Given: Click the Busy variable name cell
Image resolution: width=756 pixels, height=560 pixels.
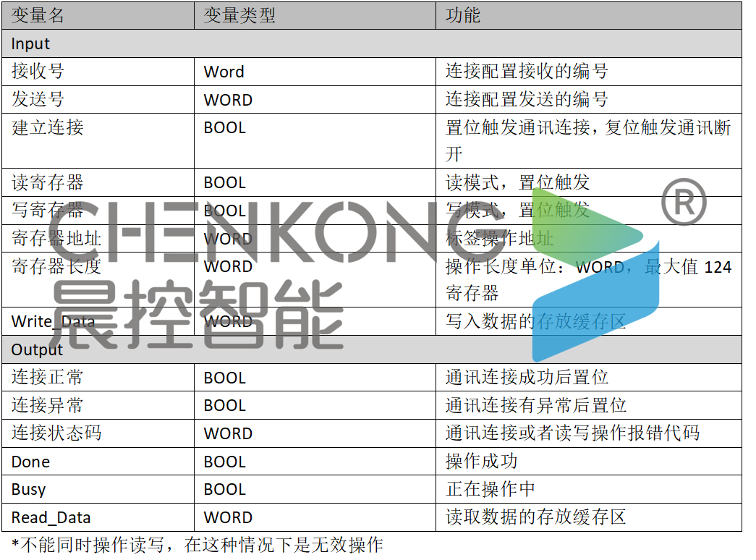Looking at the screenshot, I should pyautogui.click(x=28, y=489).
